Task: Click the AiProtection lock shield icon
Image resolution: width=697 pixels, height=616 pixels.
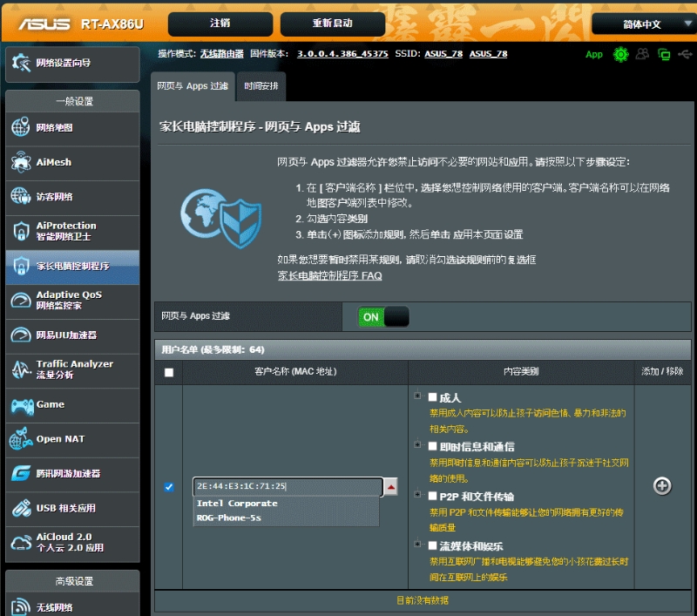Action: pos(20,231)
